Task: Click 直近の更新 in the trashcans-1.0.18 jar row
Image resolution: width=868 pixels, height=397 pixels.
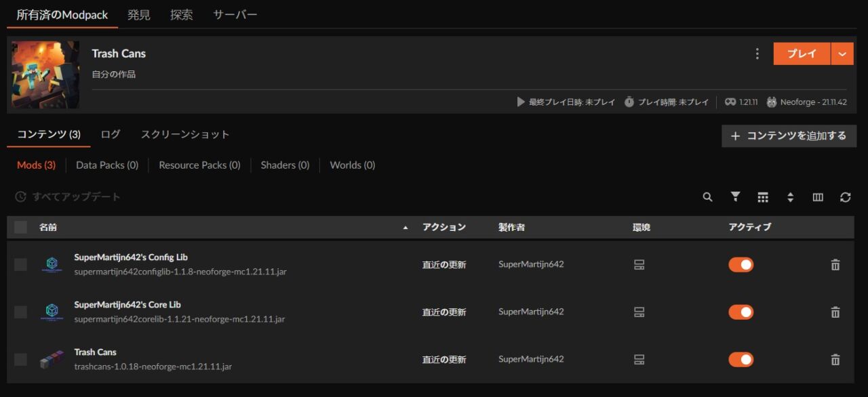Action: (x=444, y=360)
